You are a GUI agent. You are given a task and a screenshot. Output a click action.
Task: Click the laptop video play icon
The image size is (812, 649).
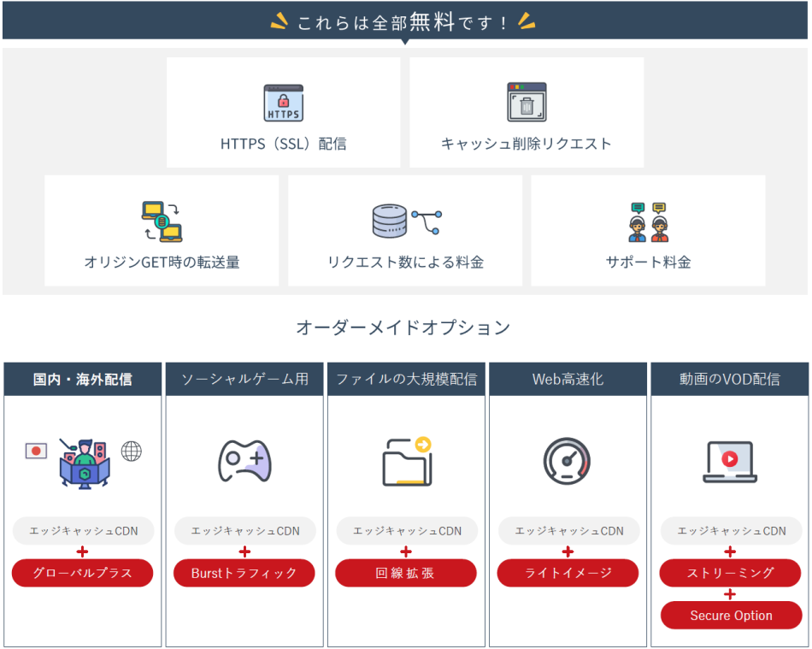tap(730, 462)
